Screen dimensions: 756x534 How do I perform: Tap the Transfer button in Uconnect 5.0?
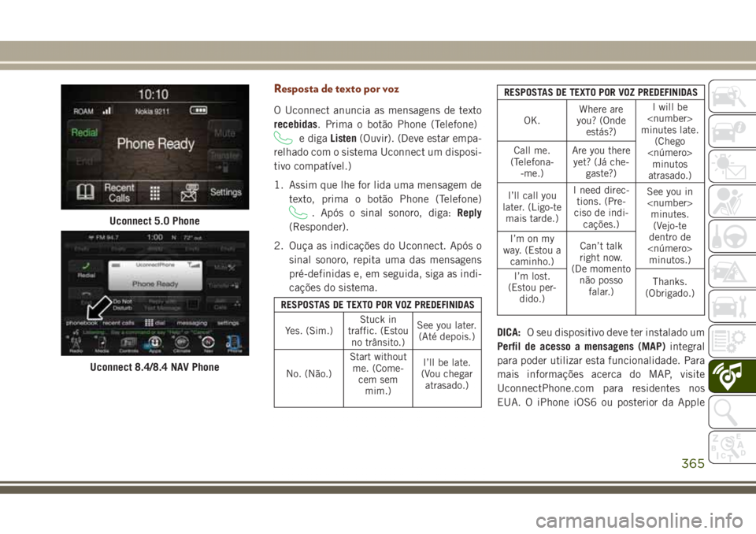click(224, 161)
